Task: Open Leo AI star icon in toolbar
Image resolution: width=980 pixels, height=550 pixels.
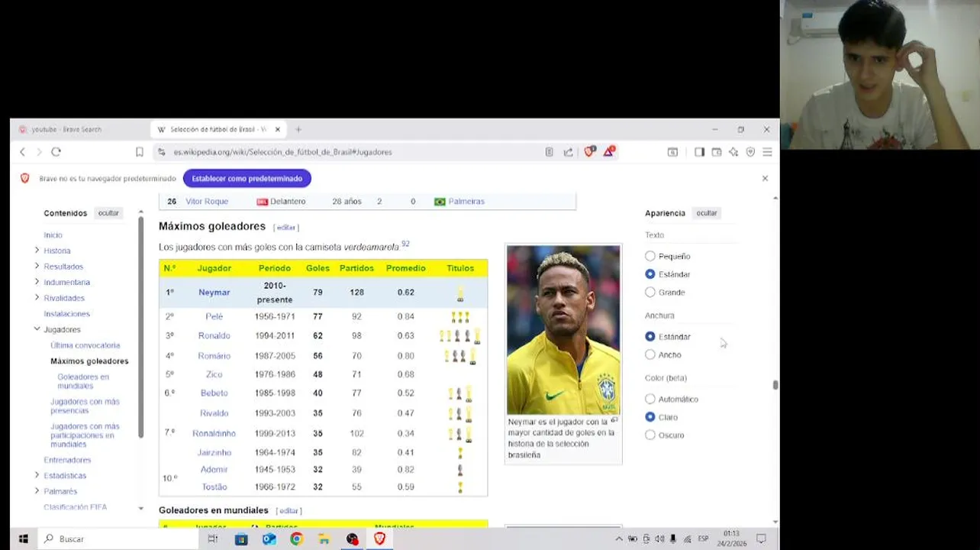Action: coord(733,152)
